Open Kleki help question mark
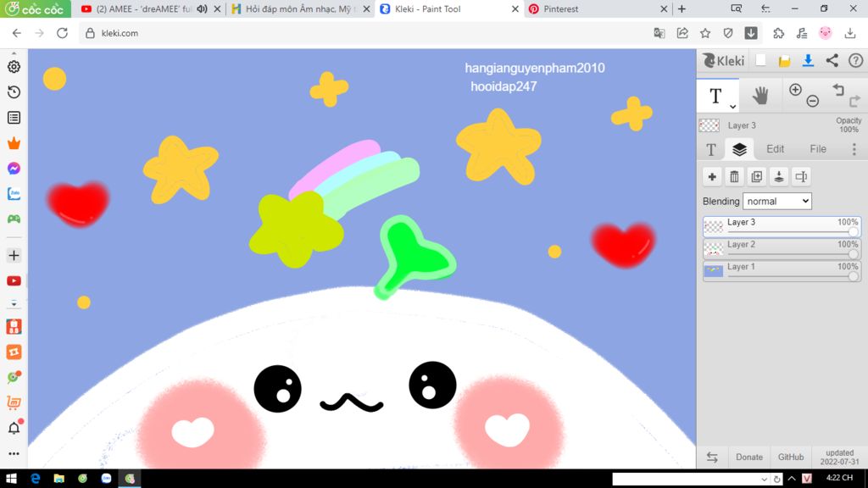The height and width of the screenshot is (488, 868). pos(856,60)
